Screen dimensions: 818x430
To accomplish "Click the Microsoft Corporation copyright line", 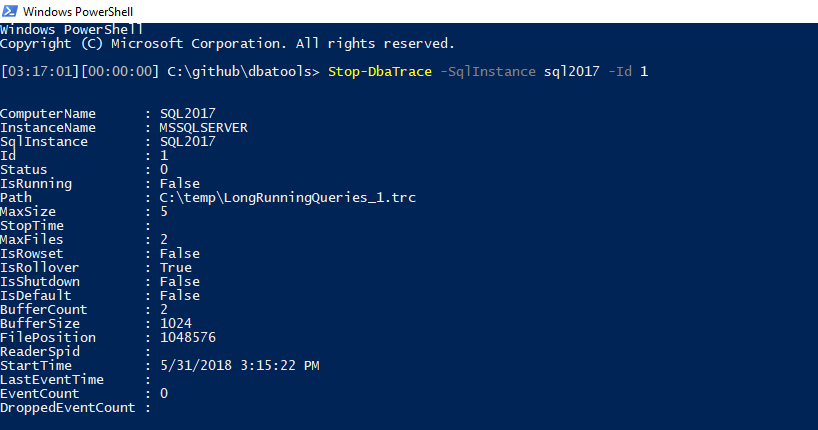I will (227, 44).
